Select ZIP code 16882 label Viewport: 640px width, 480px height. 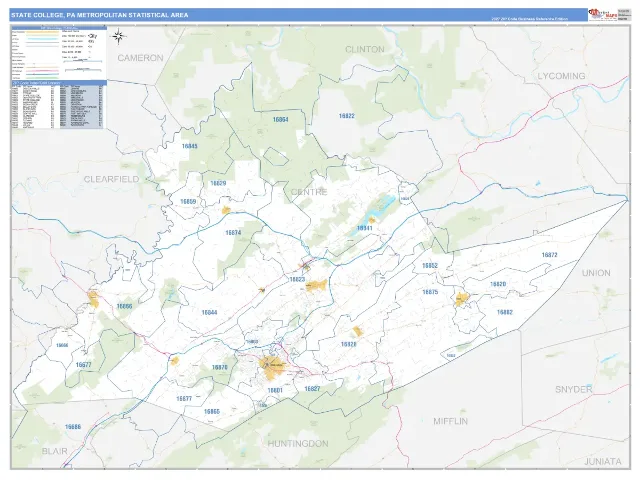tap(504, 312)
